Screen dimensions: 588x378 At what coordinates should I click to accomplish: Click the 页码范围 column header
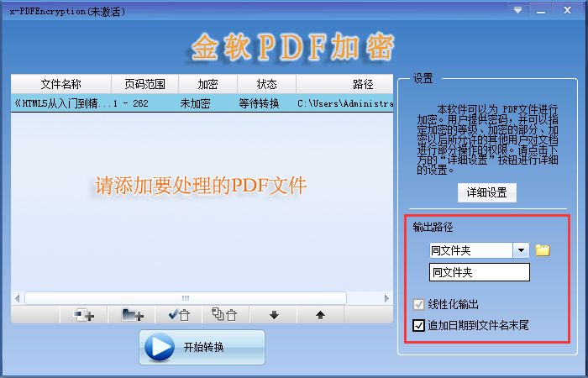(144, 84)
